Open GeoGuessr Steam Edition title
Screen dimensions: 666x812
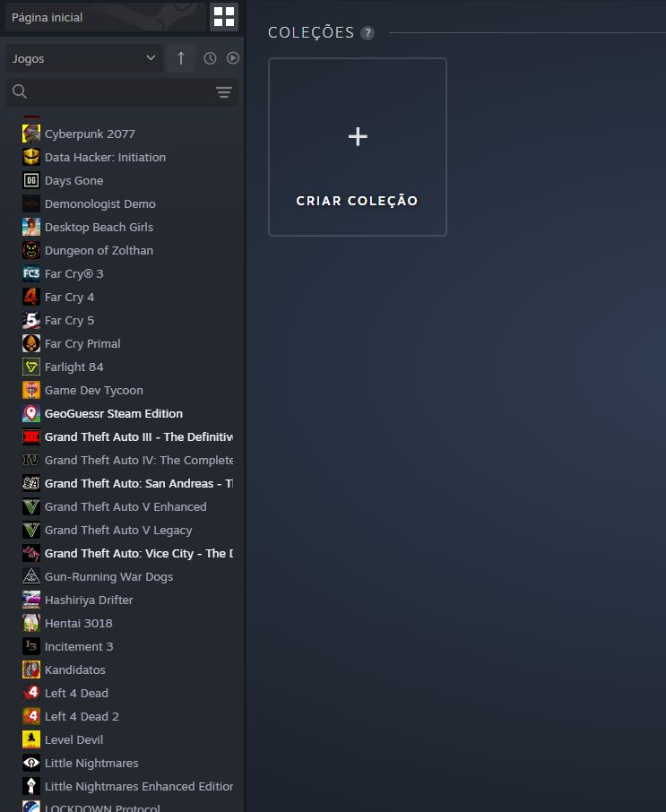(x=114, y=413)
